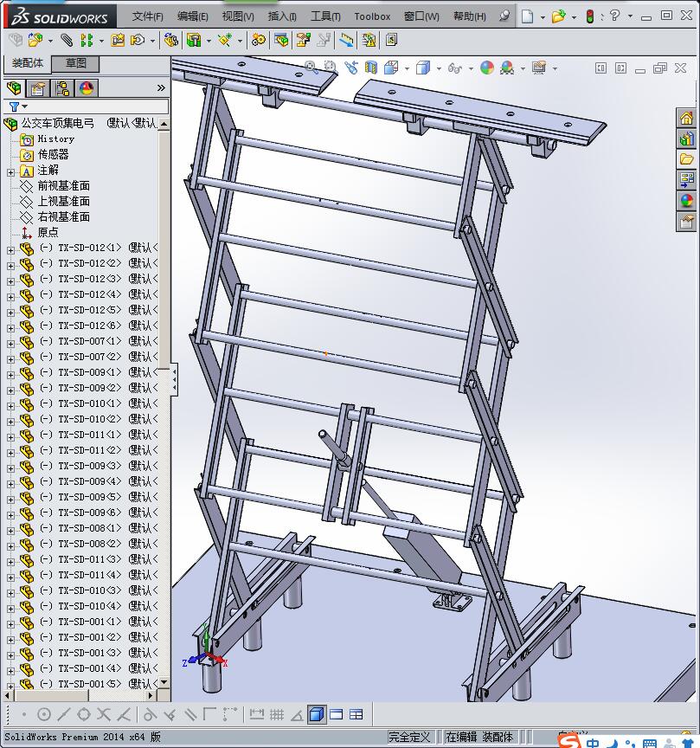Expand the TX-SD-007<1> component node
The image size is (700, 748).
(x=10, y=344)
